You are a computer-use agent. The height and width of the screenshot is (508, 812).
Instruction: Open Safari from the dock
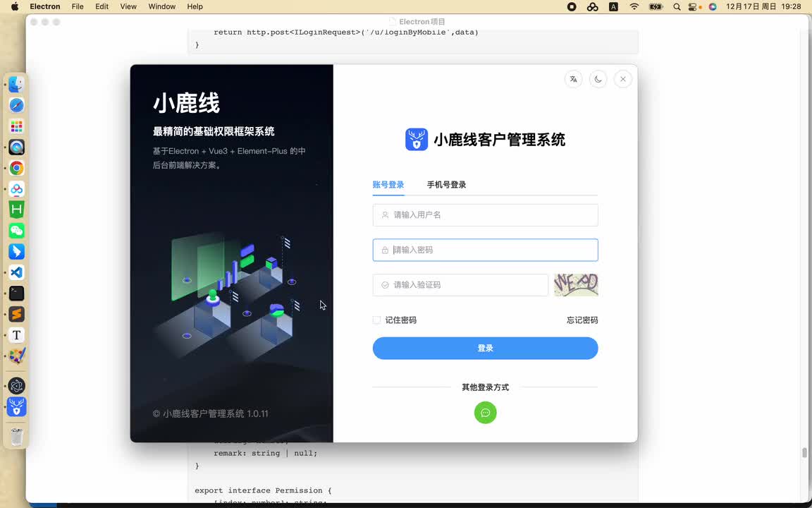click(x=17, y=105)
